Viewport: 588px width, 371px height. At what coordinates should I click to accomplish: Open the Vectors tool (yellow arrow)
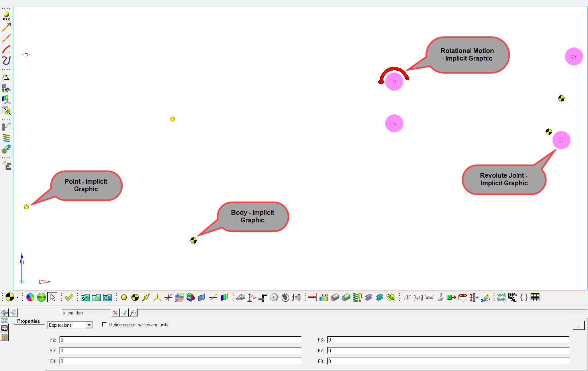pos(146,297)
